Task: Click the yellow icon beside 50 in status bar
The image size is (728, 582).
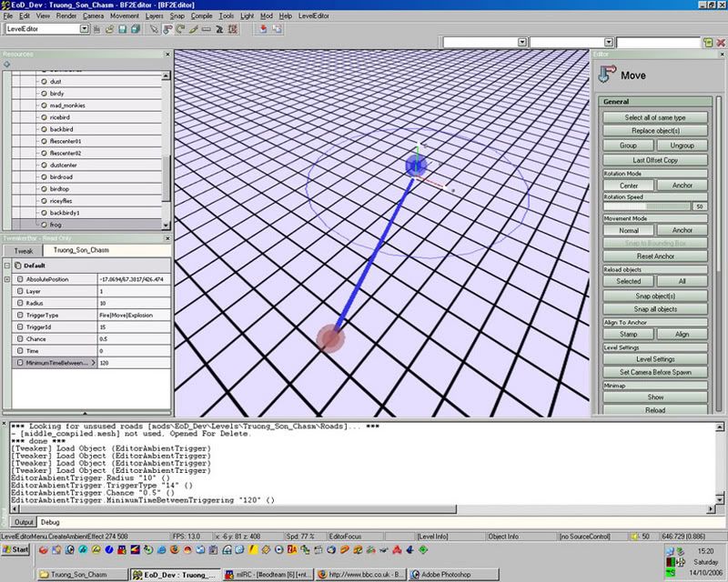Action: click(x=634, y=536)
